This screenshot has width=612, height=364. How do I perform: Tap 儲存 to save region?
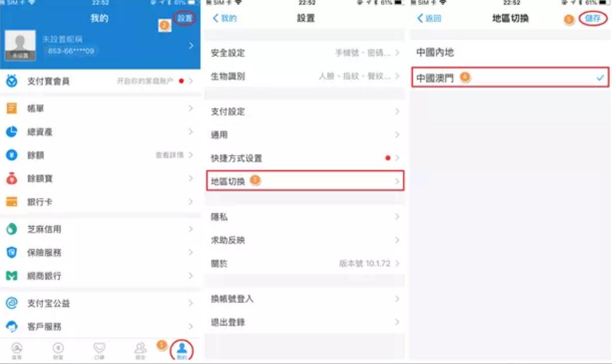[x=592, y=18]
